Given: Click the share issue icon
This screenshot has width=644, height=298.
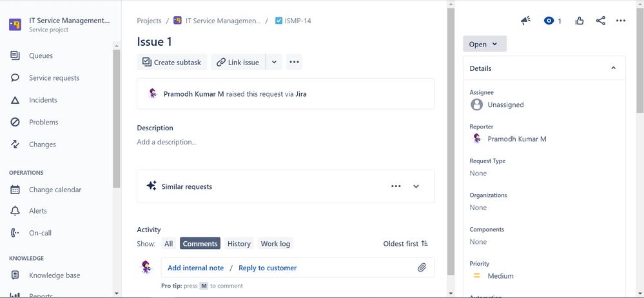Looking at the screenshot, I should [600, 21].
